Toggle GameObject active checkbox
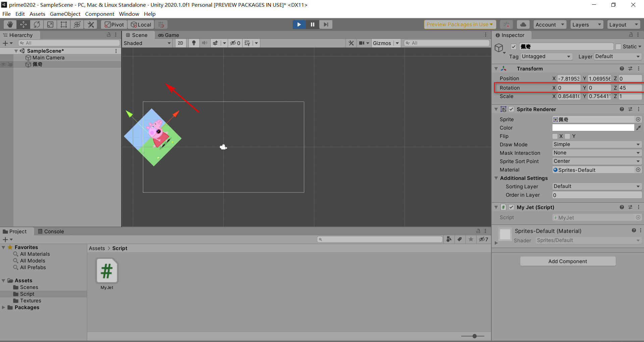This screenshot has height=342, width=644. pyautogui.click(x=514, y=47)
